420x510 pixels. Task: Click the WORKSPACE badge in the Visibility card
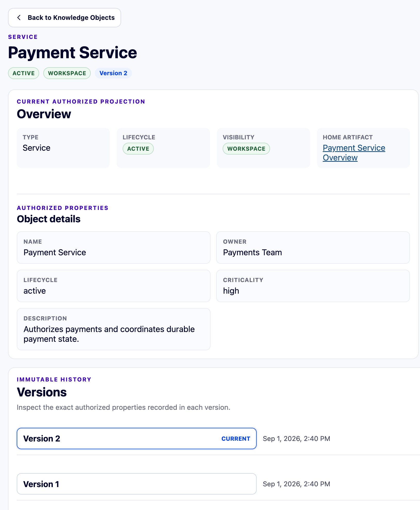(246, 149)
